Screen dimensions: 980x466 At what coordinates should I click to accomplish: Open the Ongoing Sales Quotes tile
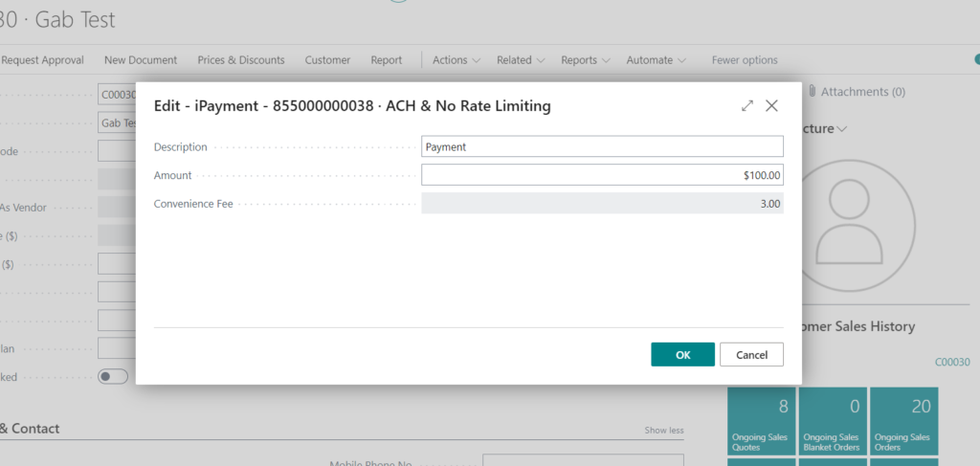coord(762,422)
